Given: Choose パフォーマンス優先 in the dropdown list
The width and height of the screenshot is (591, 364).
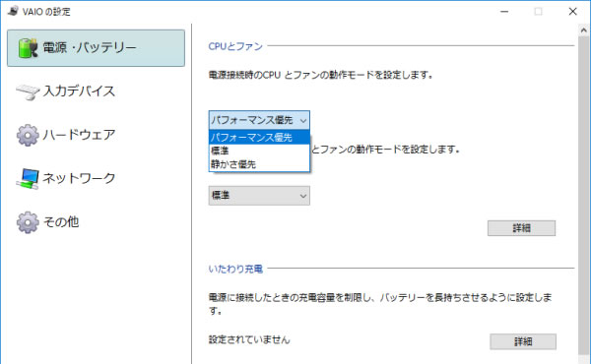Looking at the screenshot, I should [259, 138].
